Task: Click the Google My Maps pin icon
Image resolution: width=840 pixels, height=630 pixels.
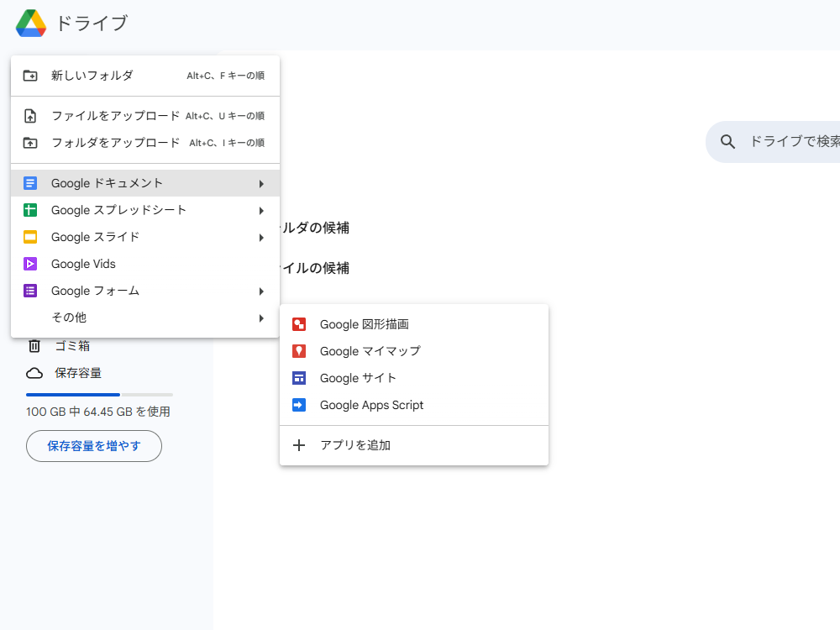Action: (299, 351)
